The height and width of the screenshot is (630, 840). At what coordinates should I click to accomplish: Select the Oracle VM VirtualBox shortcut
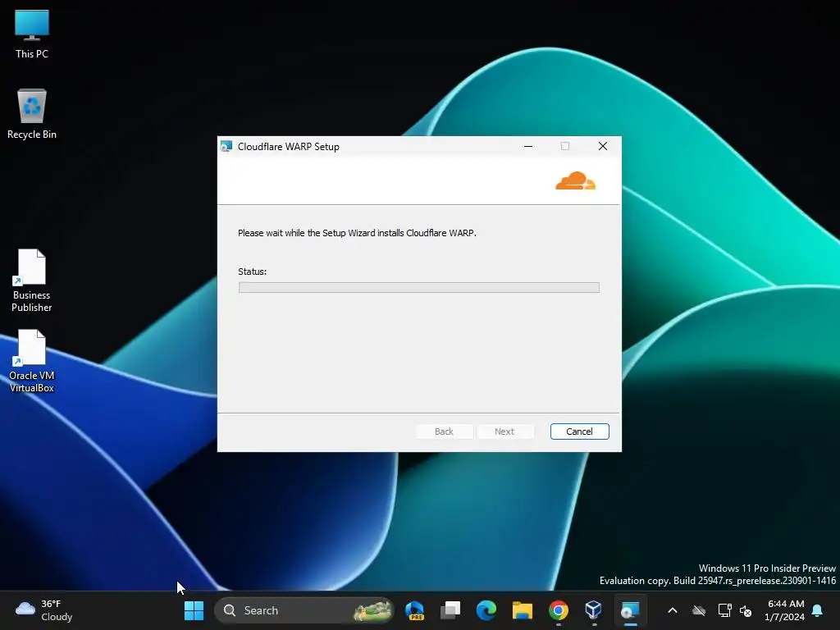click(x=32, y=361)
